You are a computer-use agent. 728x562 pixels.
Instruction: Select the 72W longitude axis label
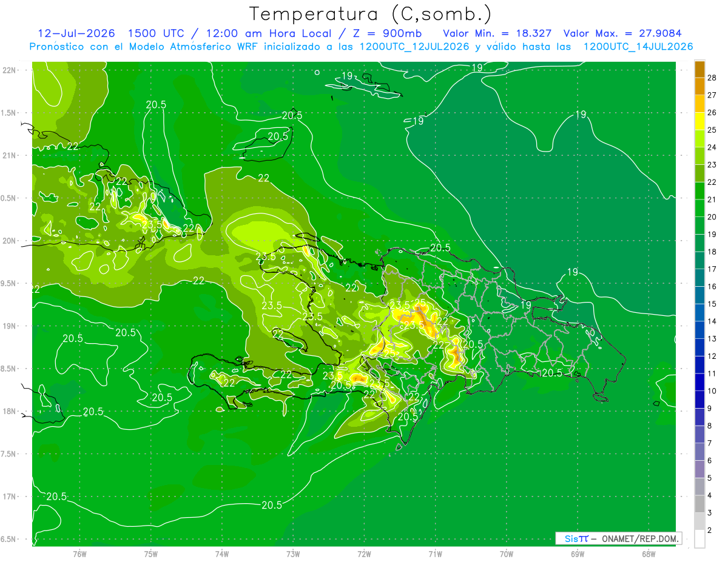pyautogui.click(x=364, y=554)
